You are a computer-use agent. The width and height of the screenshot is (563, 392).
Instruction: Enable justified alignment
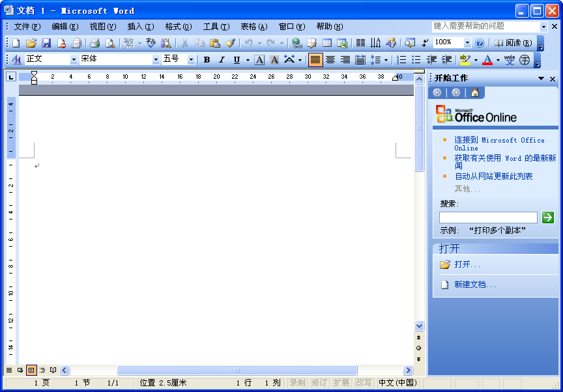point(315,59)
